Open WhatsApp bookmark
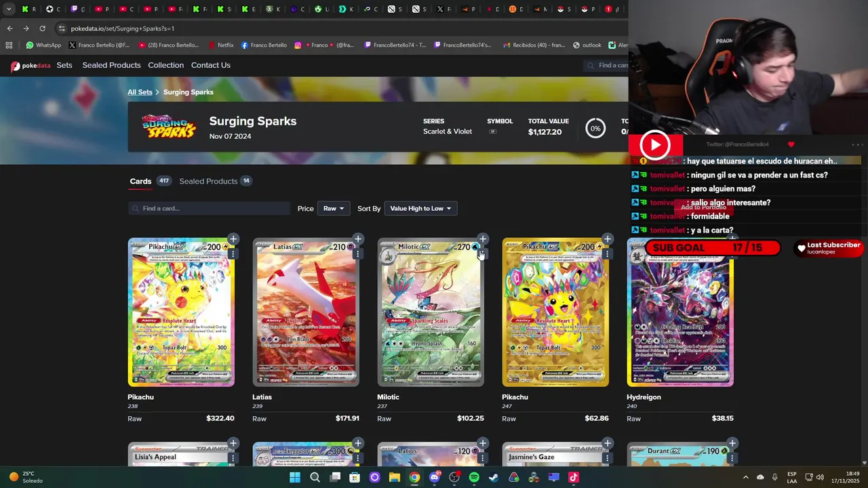 click(x=43, y=45)
